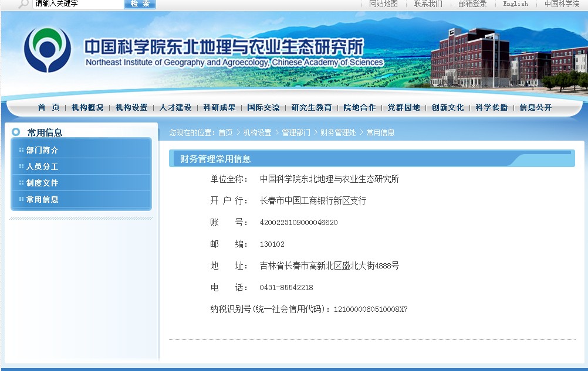Open 常用信息 sidebar entry
Image resolution: width=588 pixels, height=371 pixels.
[x=42, y=199]
